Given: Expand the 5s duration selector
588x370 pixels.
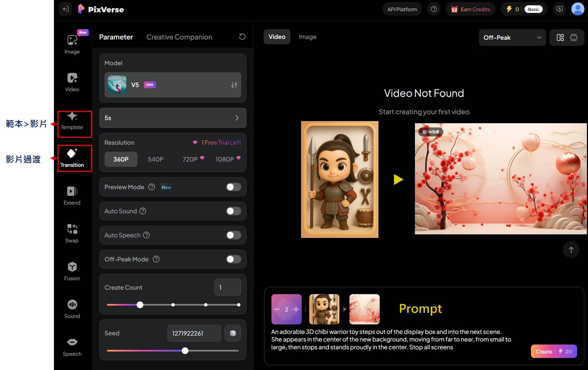Looking at the screenshot, I should coord(173,118).
